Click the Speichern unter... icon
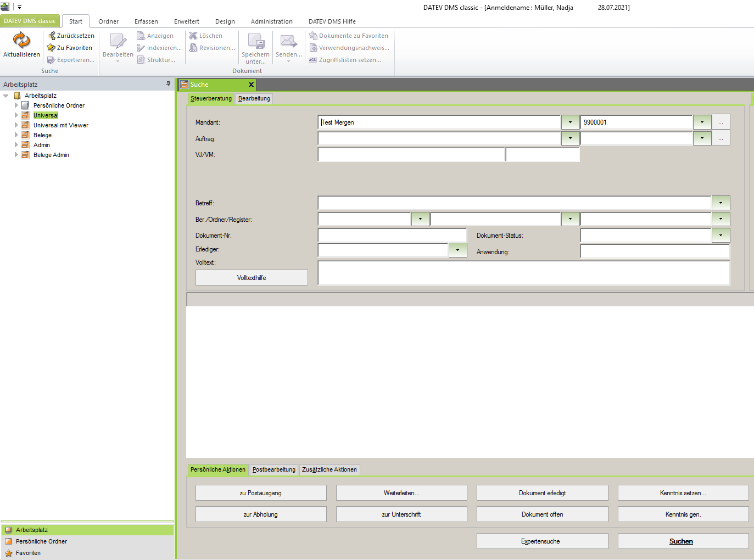This screenshot has height=560, width=754. coord(256,41)
